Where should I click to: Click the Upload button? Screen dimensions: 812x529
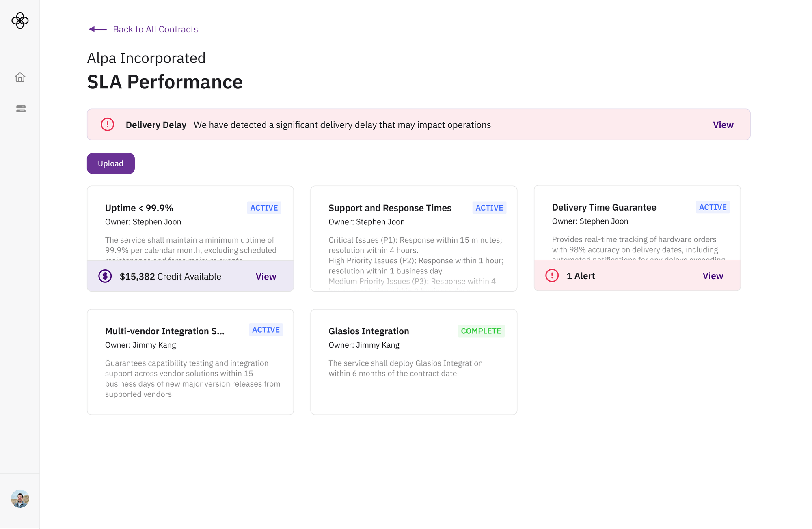point(110,163)
